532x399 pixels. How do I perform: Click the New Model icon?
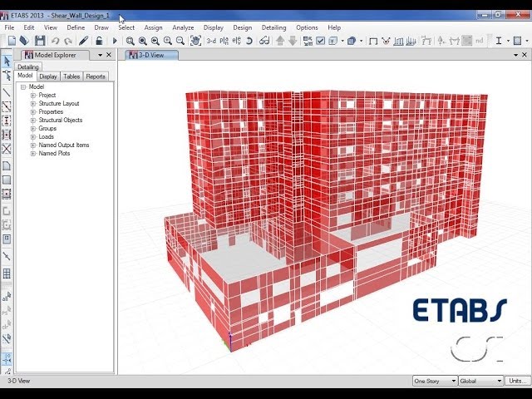coord(12,41)
